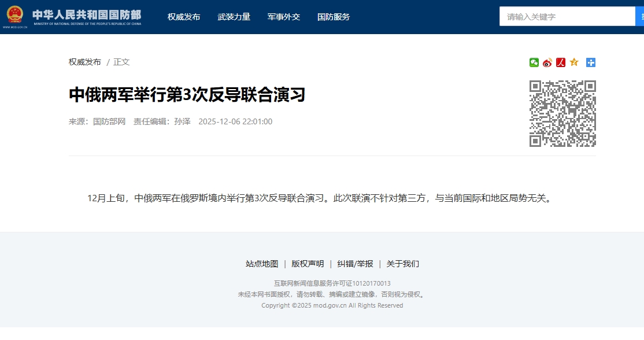Open more share options plus icon
Viewport: 644px width, 340px height.
[x=590, y=62]
